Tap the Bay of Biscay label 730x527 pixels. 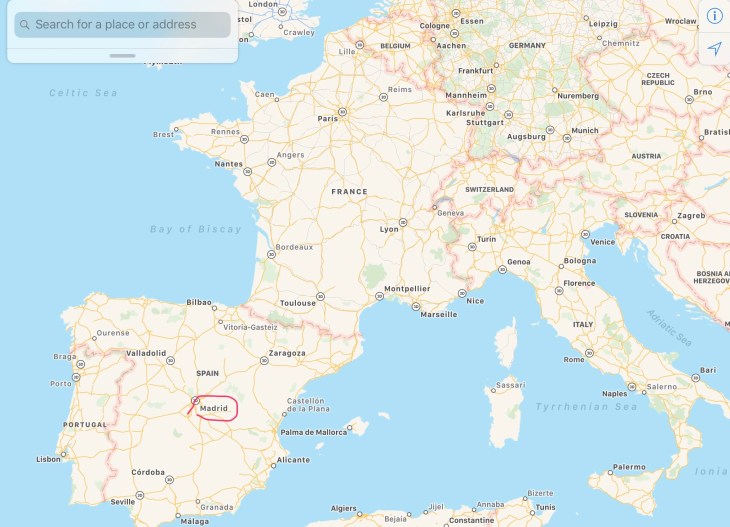[196, 229]
